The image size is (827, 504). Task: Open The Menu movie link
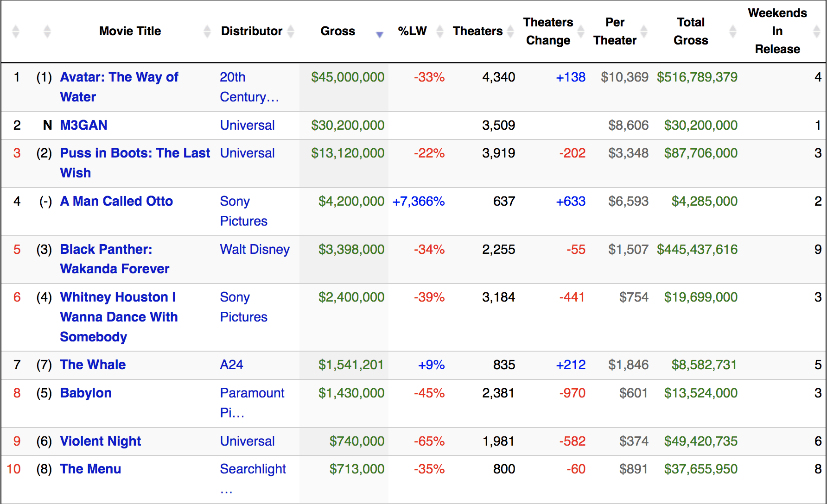pos(90,469)
